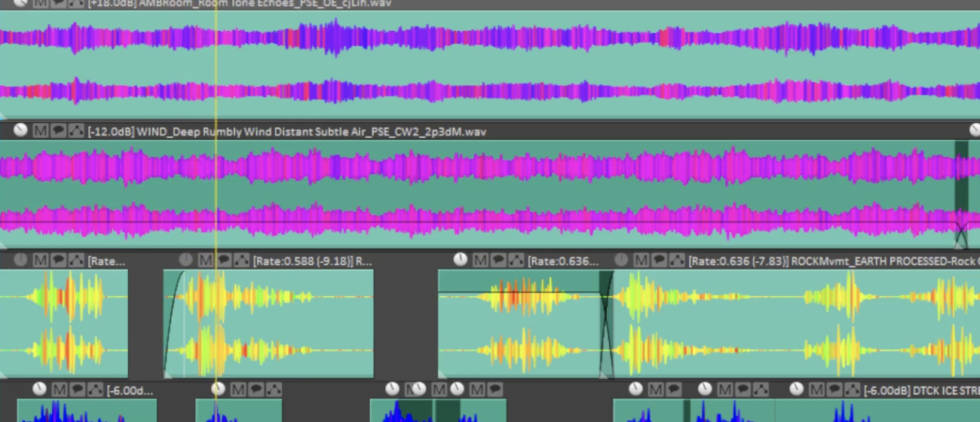Click envelope icon on the truncated '[Rate...' item
Screen dimensions: 980x422
(75, 261)
